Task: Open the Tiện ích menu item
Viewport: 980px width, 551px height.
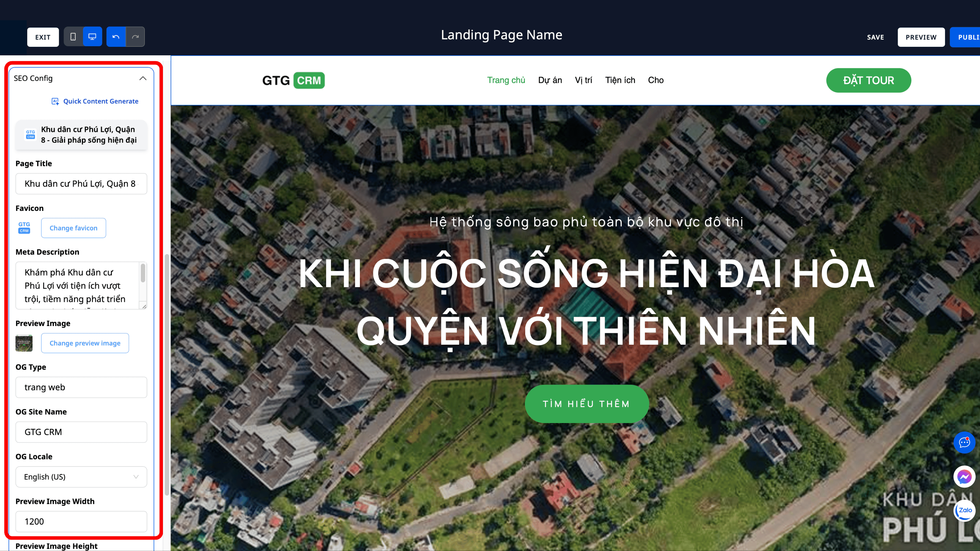Action: pyautogui.click(x=620, y=80)
